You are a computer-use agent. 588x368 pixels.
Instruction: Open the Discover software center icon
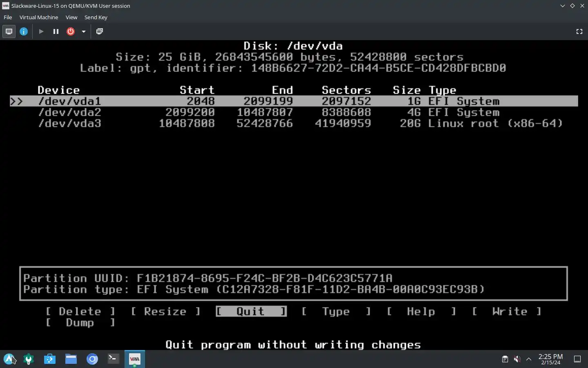coord(50,359)
